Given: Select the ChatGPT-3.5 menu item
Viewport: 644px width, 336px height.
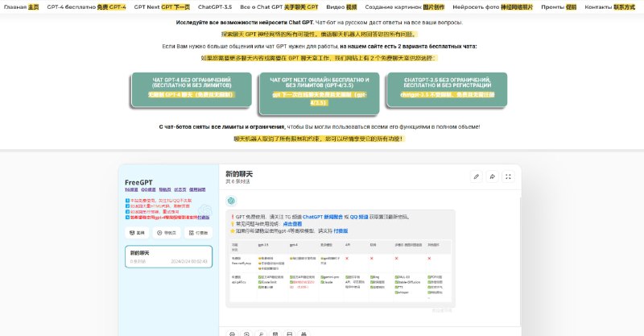Looking at the screenshot, I should pos(215,7).
